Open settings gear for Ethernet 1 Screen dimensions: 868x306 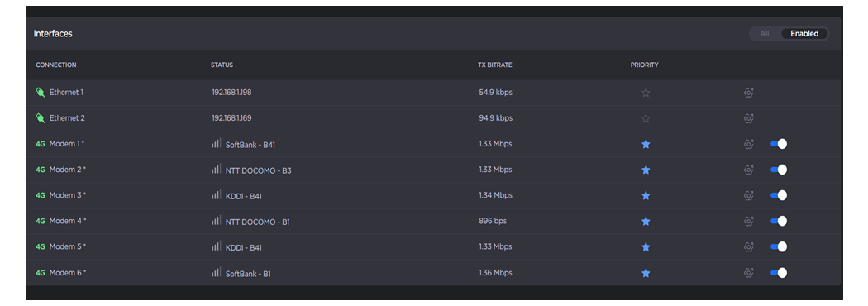click(x=749, y=93)
